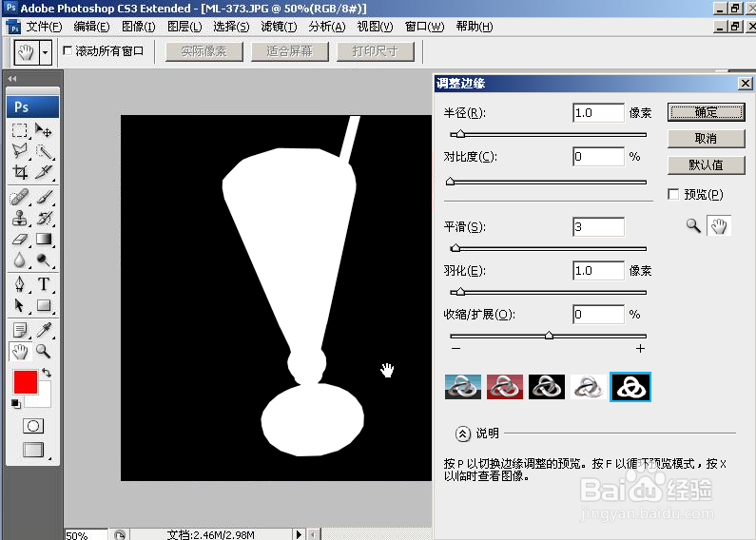The image size is (756, 540).
Task: Collapse the toolbox panel arrows
Action: [12, 79]
